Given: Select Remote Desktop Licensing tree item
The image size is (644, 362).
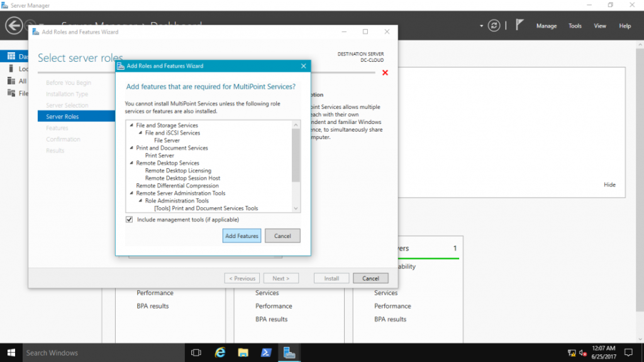Looking at the screenshot, I should 178,171.
